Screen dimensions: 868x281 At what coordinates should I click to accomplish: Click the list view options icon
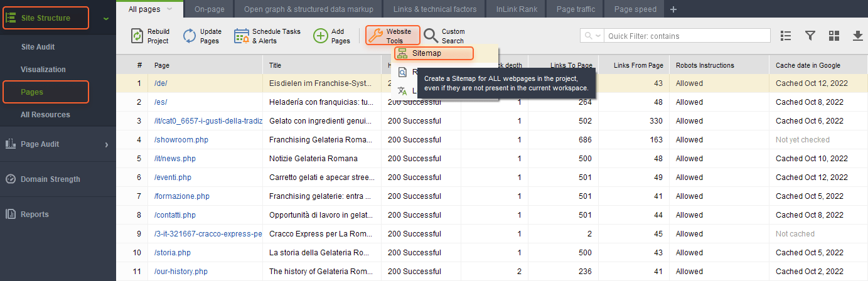pyautogui.click(x=785, y=36)
